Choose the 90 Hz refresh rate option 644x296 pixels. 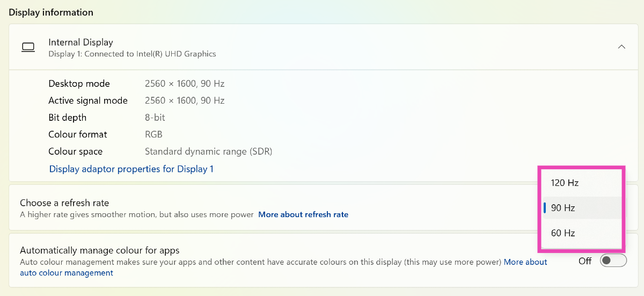click(563, 208)
